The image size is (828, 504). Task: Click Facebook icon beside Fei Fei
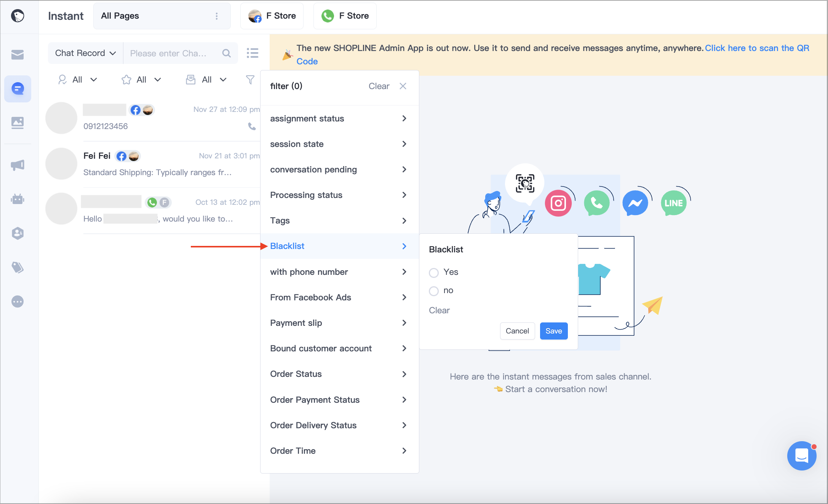121,156
